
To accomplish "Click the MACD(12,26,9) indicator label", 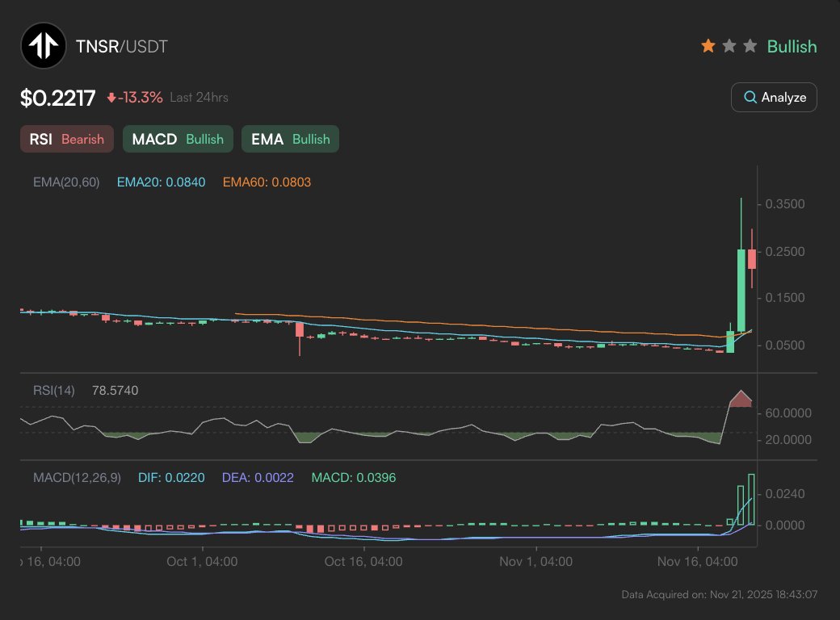I will point(77,478).
